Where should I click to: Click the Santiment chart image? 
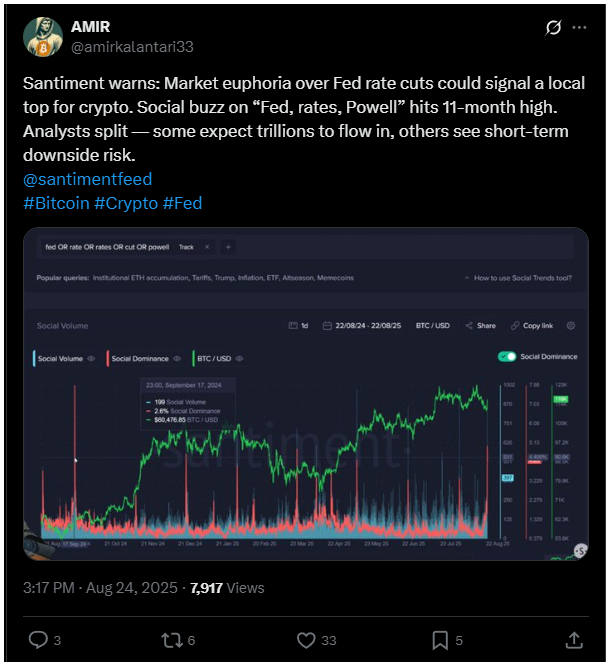[306, 394]
